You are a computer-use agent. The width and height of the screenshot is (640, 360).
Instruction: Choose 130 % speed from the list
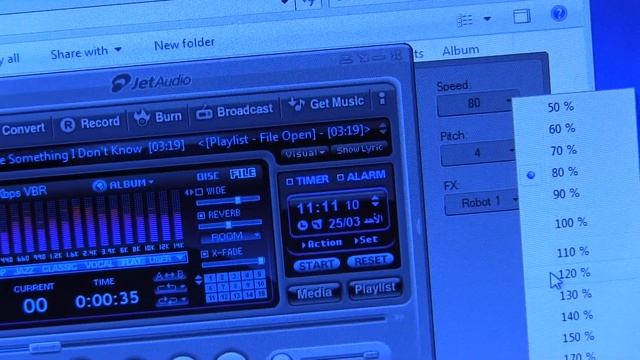(576, 295)
